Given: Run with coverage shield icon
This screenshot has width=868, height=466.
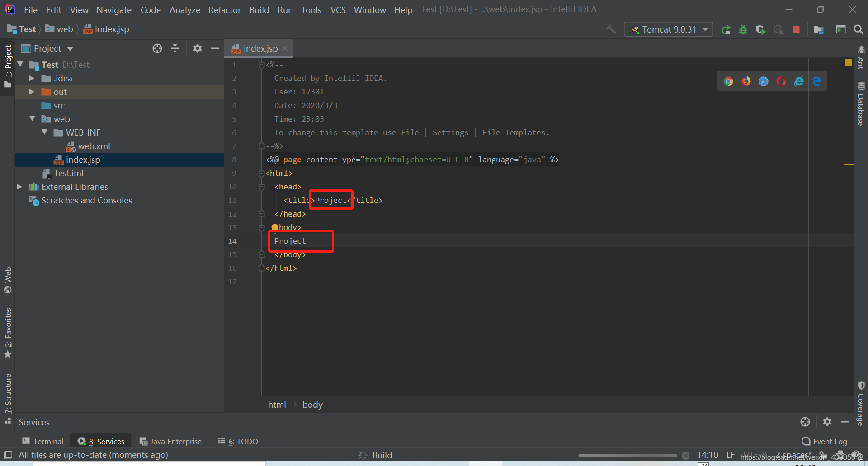Looking at the screenshot, I should pos(761,30).
